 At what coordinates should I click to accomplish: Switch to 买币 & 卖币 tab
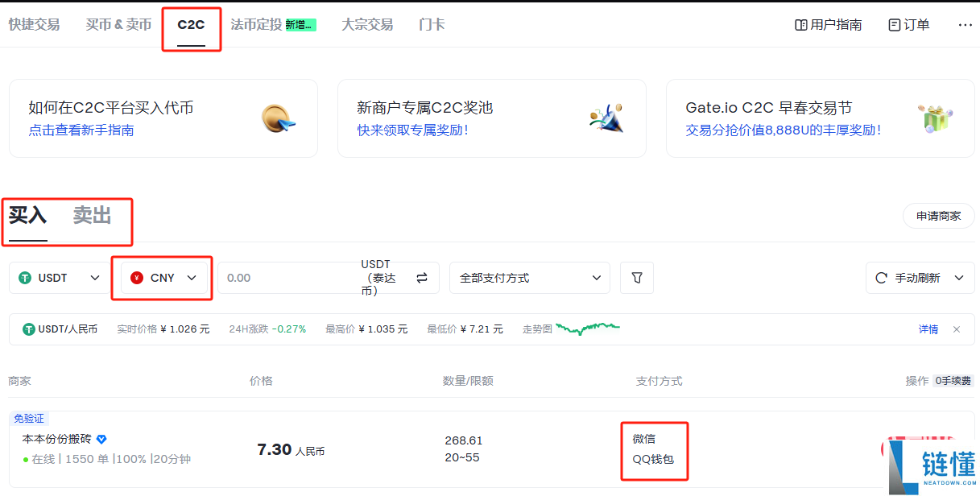click(118, 25)
